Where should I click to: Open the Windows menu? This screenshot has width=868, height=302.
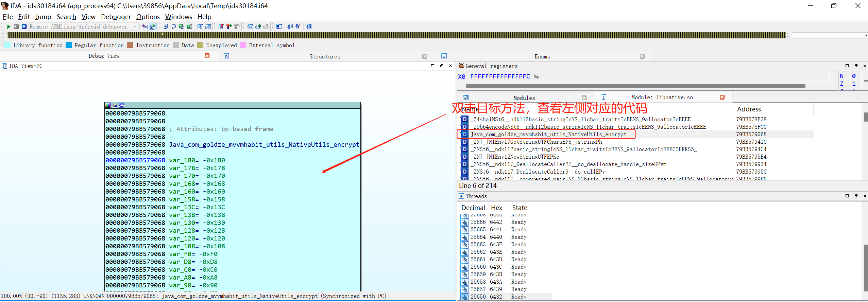[x=178, y=17]
